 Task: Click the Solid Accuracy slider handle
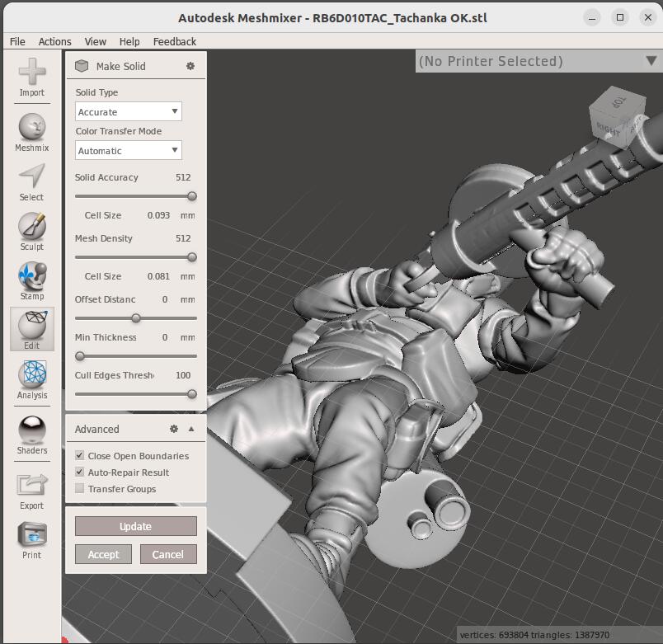point(192,196)
